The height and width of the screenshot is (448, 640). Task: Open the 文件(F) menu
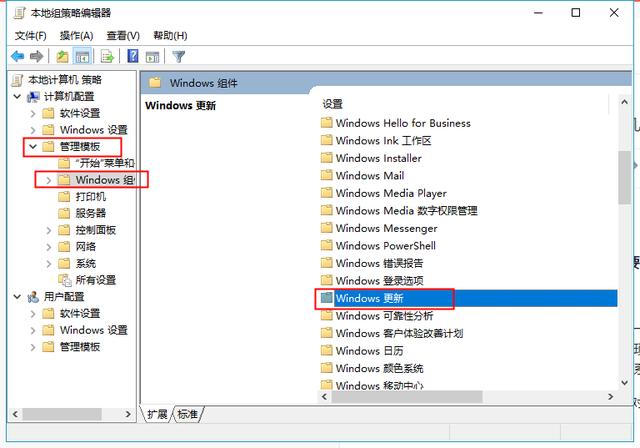coord(31,36)
